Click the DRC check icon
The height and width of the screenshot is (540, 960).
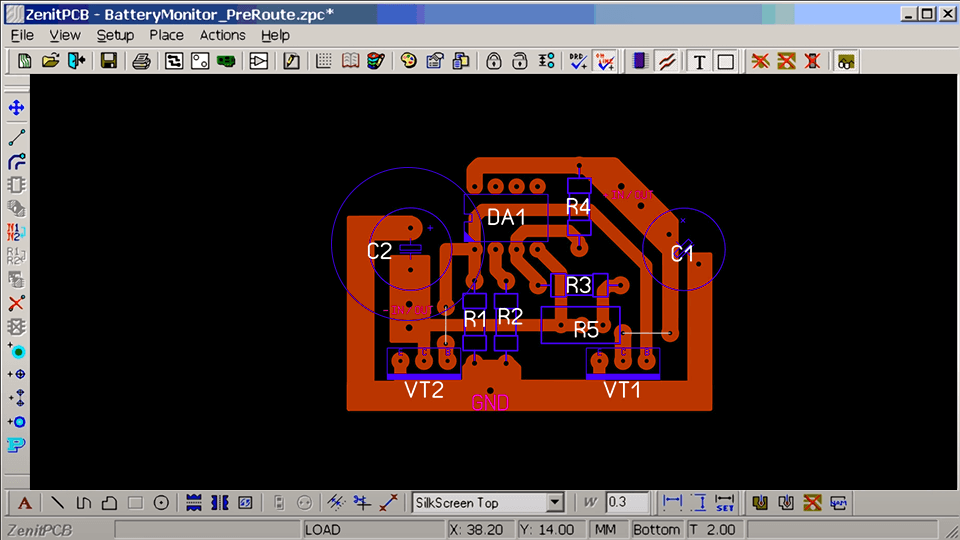click(x=577, y=61)
